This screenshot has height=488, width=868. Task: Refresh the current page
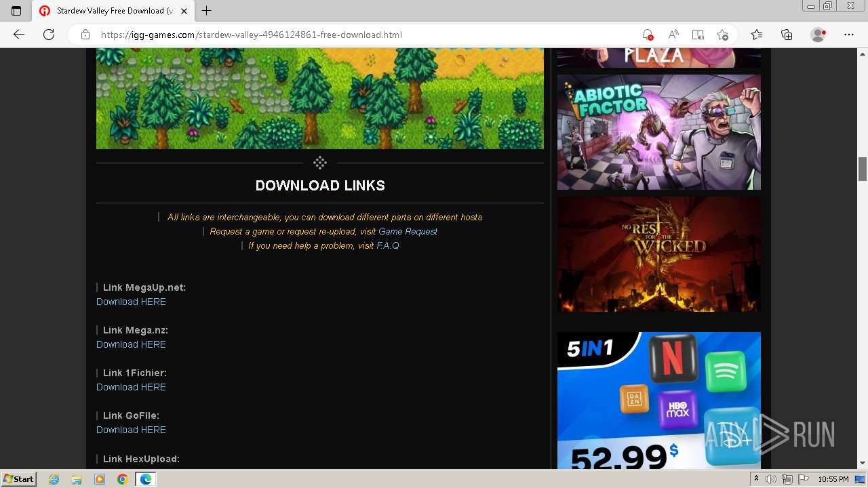point(49,35)
